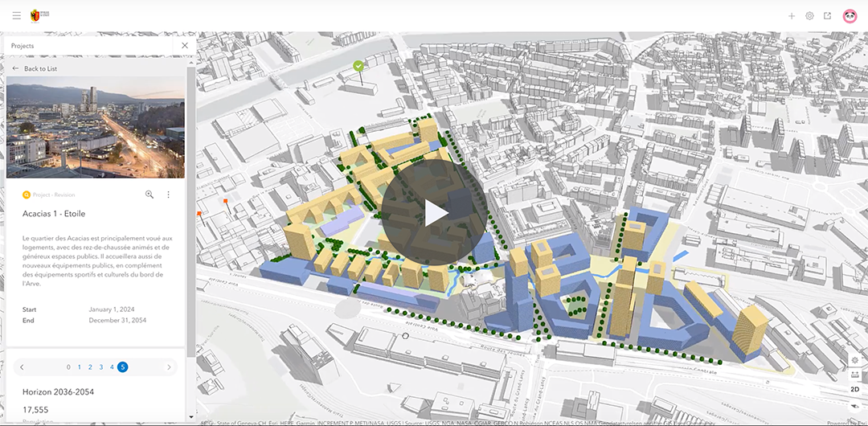The image size is (868, 426).
Task: Click the January 1, 2024 start date
Action: 111,309
